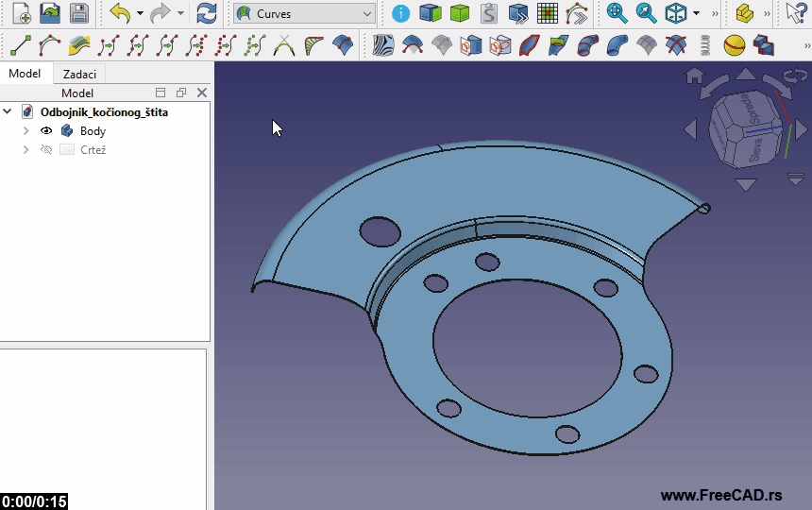The height and width of the screenshot is (510, 812).
Task: Expand the overflow chevron after yellow part icon
Action: click(x=767, y=14)
